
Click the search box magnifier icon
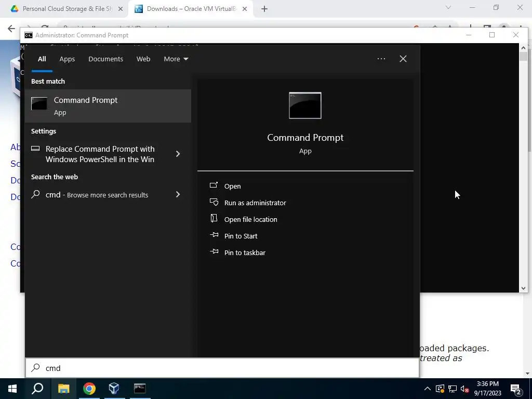36,368
